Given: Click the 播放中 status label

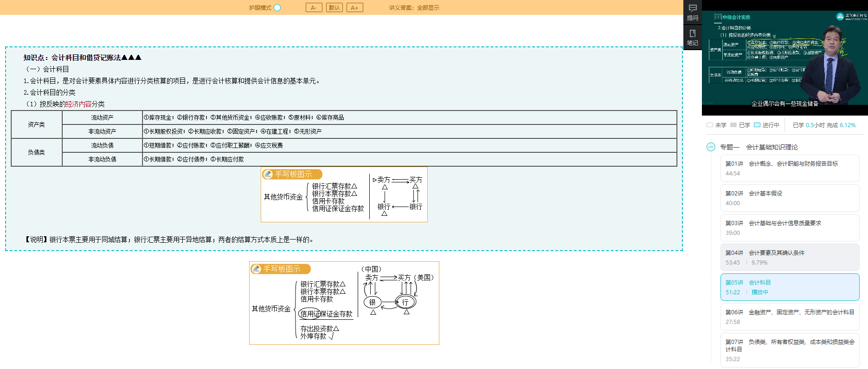Looking at the screenshot, I should coord(760,292).
